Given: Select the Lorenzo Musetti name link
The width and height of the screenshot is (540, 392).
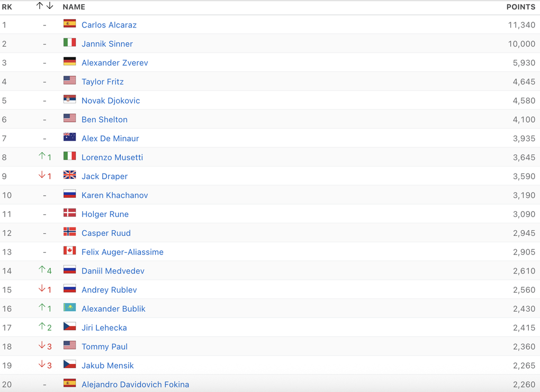Looking at the screenshot, I should [x=112, y=158].
